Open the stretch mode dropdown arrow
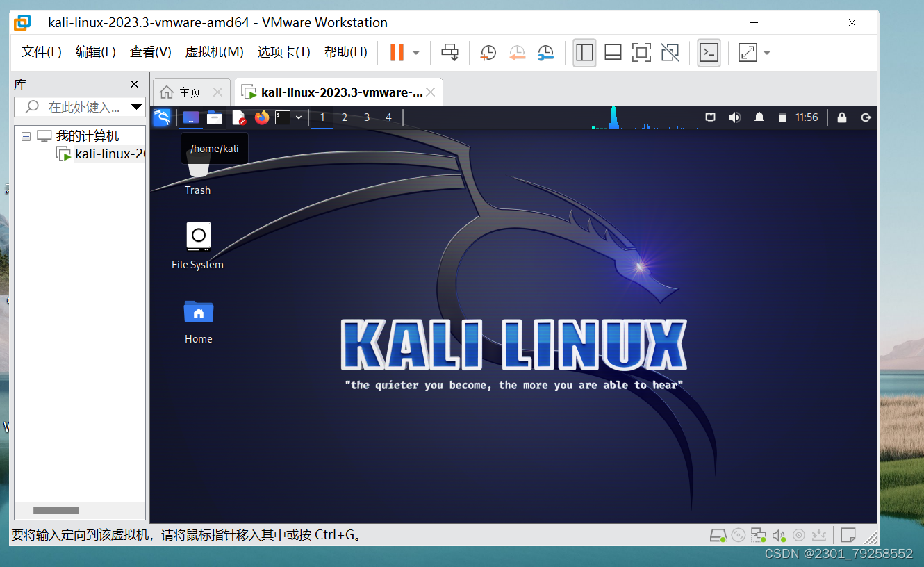924x567 pixels. point(767,53)
